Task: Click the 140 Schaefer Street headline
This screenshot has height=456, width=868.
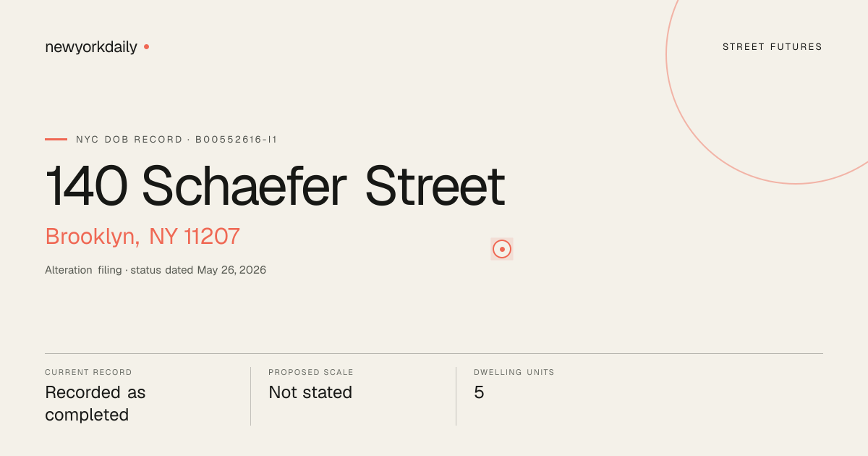Action: pyautogui.click(x=275, y=187)
